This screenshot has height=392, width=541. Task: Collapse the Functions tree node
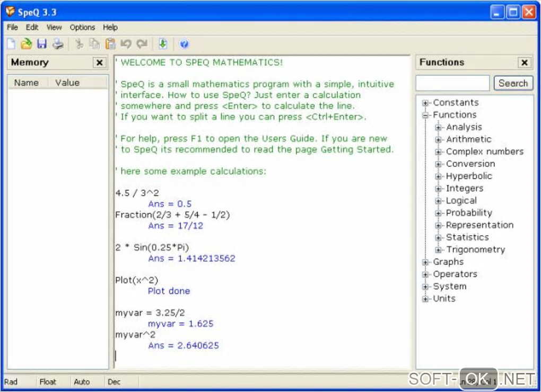coord(425,115)
